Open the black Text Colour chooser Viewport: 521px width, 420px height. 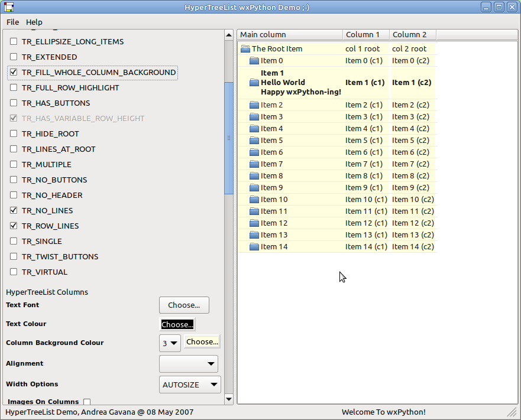point(177,324)
